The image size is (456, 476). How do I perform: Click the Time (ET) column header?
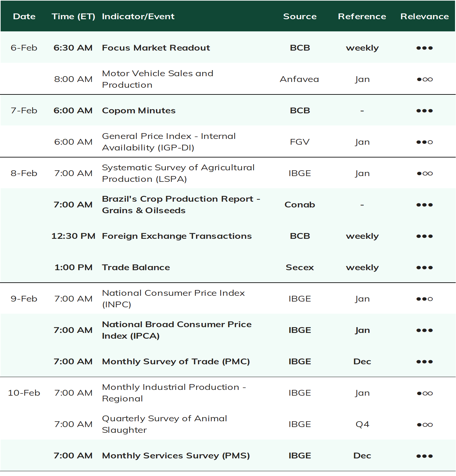pyautogui.click(x=73, y=16)
